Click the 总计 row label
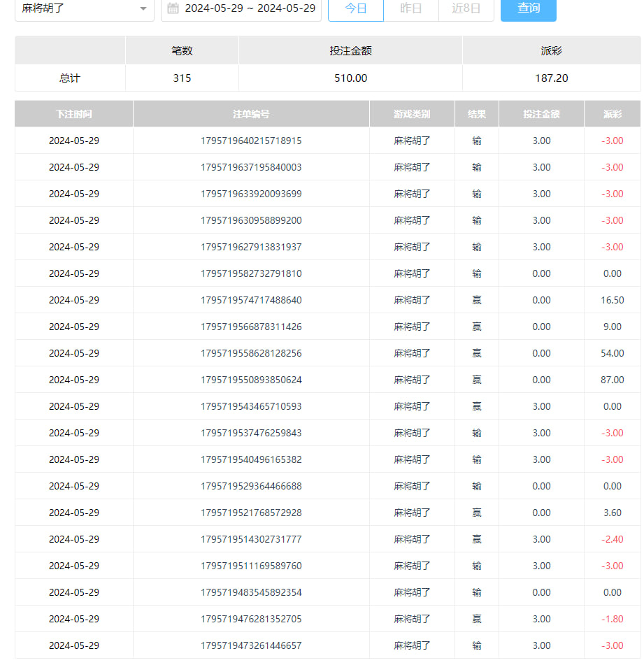Image resolution: width=644 pixels, height=665 pixels. [x=70, y=78]
